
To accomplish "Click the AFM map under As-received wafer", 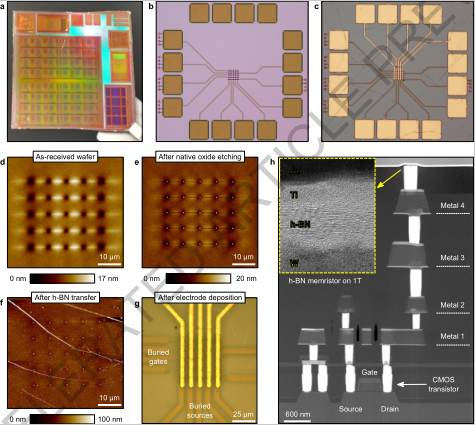I will click(66, 213).
